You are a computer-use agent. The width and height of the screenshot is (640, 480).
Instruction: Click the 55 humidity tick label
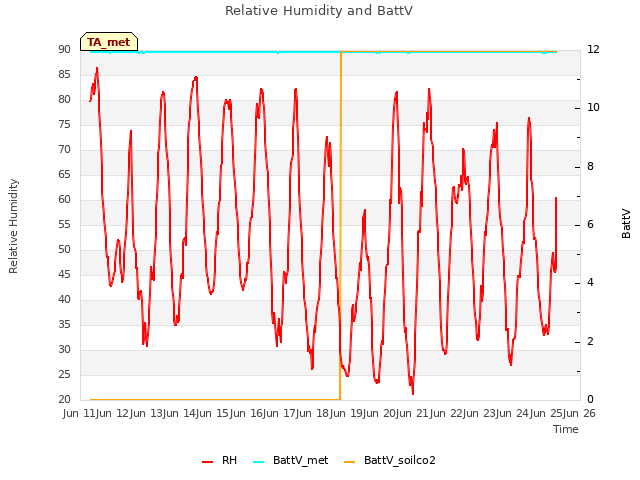(64, 224)
